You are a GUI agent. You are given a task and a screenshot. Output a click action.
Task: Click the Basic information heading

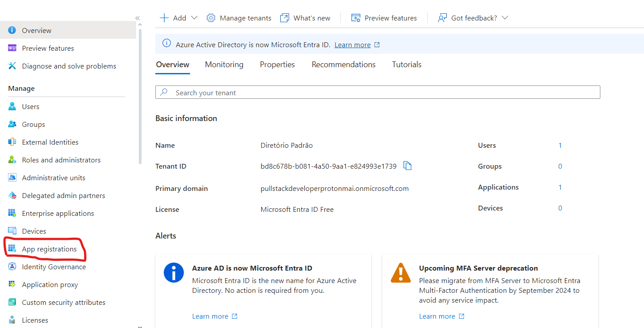(x=186, y=118)
